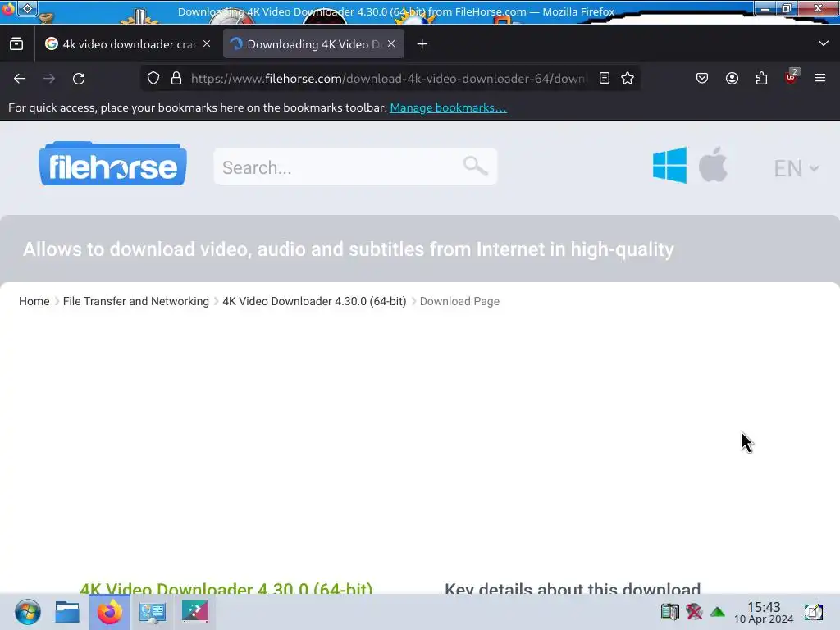Click the Key details about this download heading
Image resolution: width=840 pixels, height=630 pixels.
pyautogui.click(x=573, y=588)
